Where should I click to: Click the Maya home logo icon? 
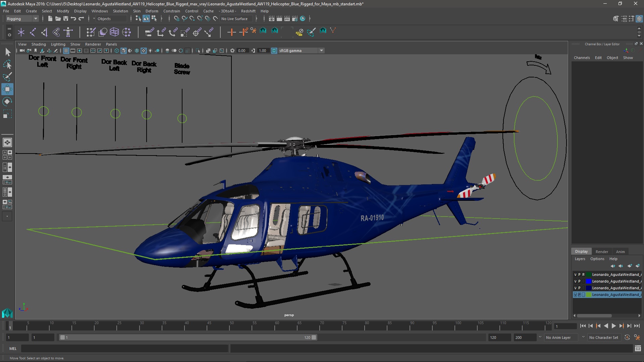pos(7,313)
